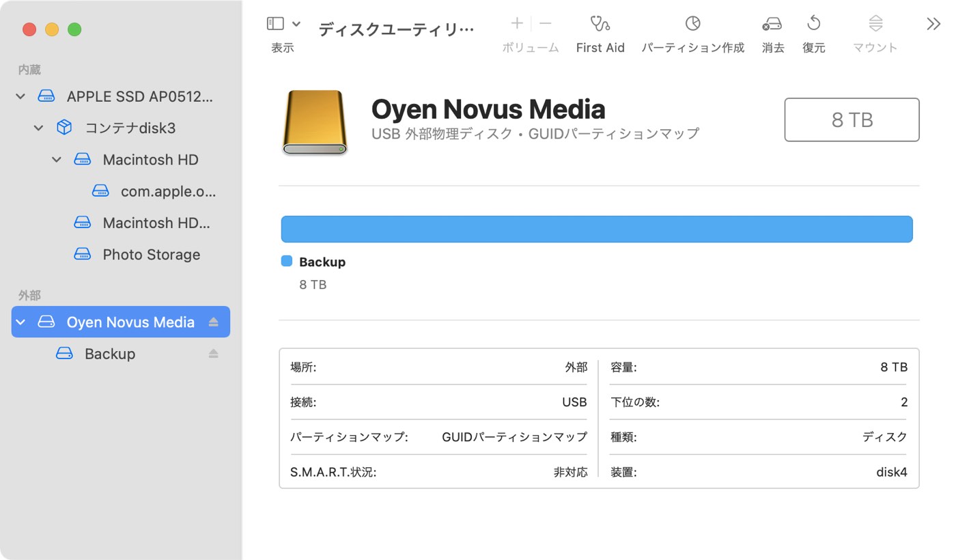
Task: Open the sidebar view (表示) menu icon
Action: click(275, 24)
